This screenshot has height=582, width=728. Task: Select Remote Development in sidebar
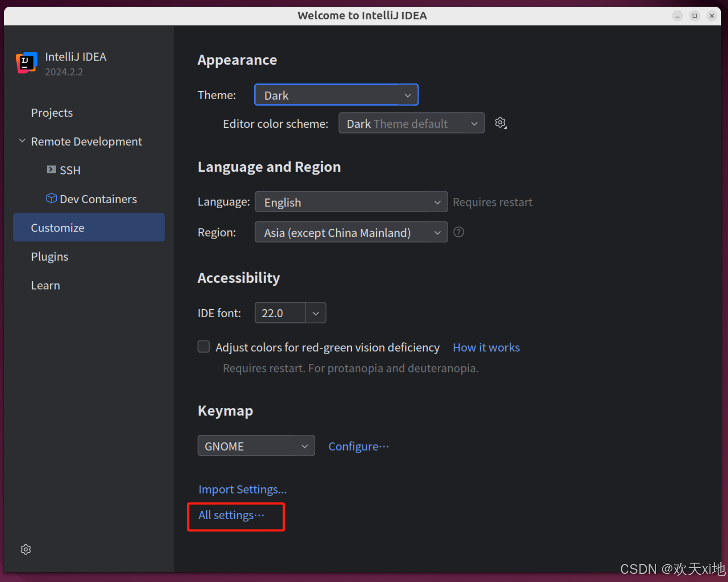tap(86, 141)
